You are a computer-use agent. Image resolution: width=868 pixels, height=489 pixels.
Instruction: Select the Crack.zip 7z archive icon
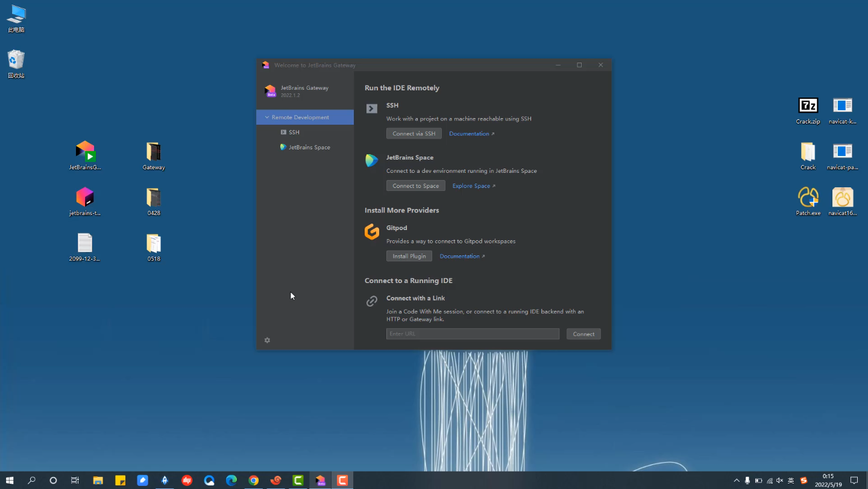pyautogui.click(x=808, y=110)
